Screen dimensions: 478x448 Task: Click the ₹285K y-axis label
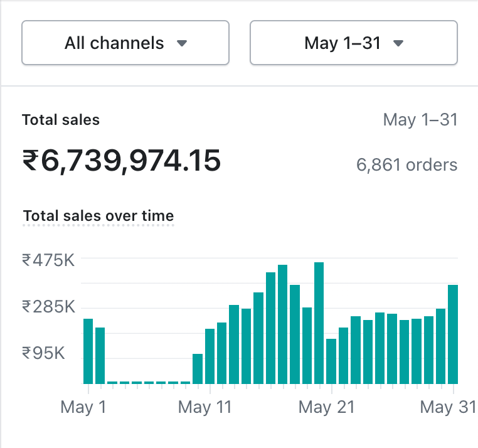coord(48,307)
